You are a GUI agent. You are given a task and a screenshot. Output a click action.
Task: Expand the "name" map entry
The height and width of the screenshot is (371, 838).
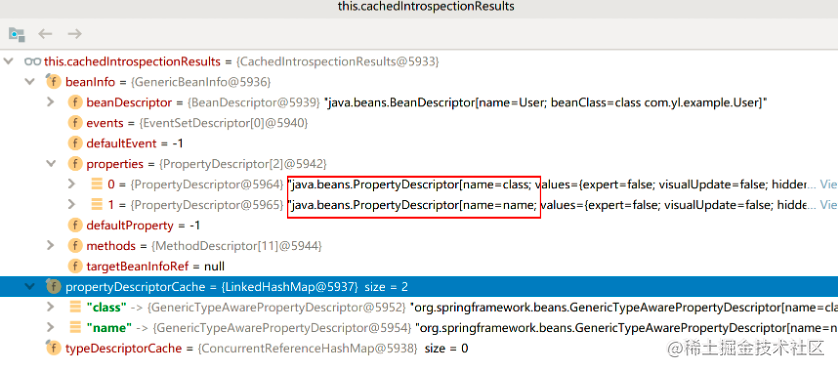51,327
